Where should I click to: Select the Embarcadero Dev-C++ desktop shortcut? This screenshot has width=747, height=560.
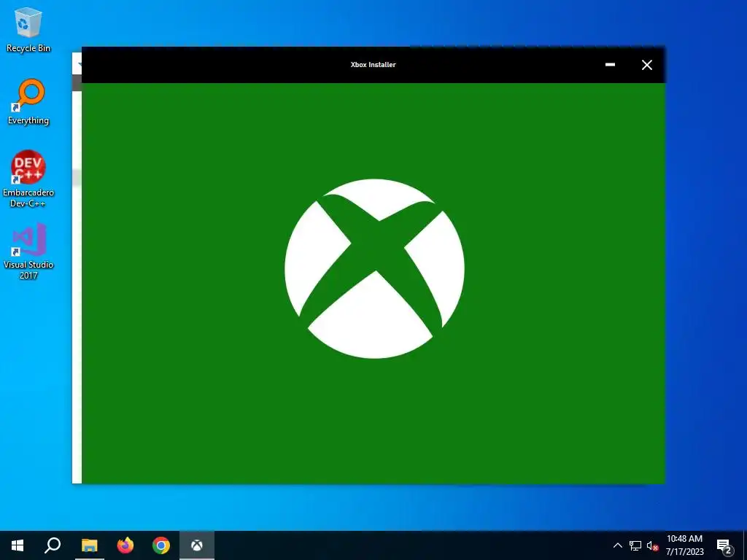click(28, 179)
